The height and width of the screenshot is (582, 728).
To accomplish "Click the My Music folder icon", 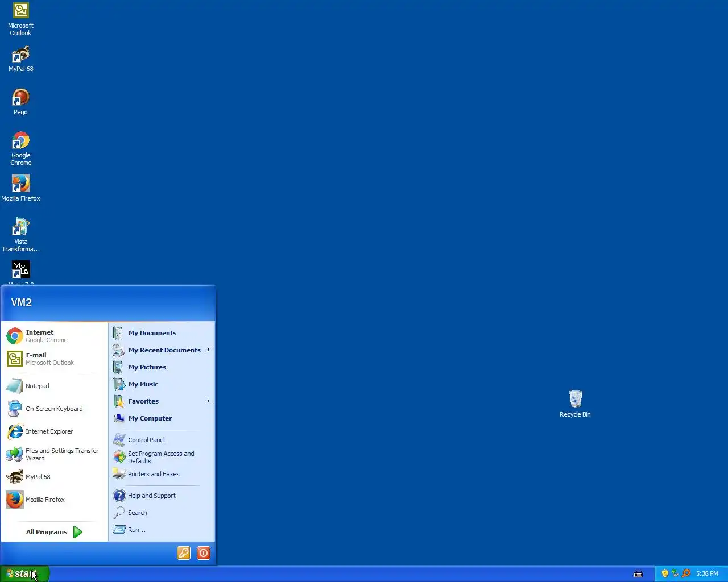I will click(118, 384).
